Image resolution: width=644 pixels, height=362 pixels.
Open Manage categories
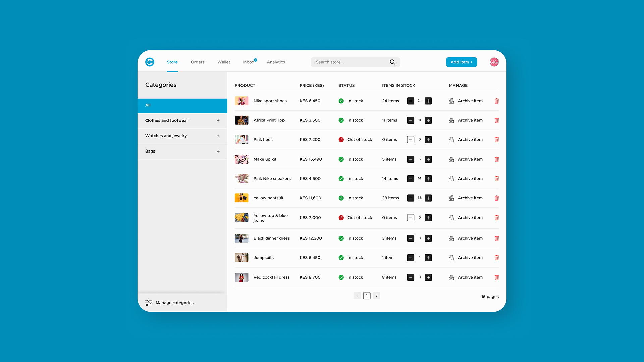[169, 303]
